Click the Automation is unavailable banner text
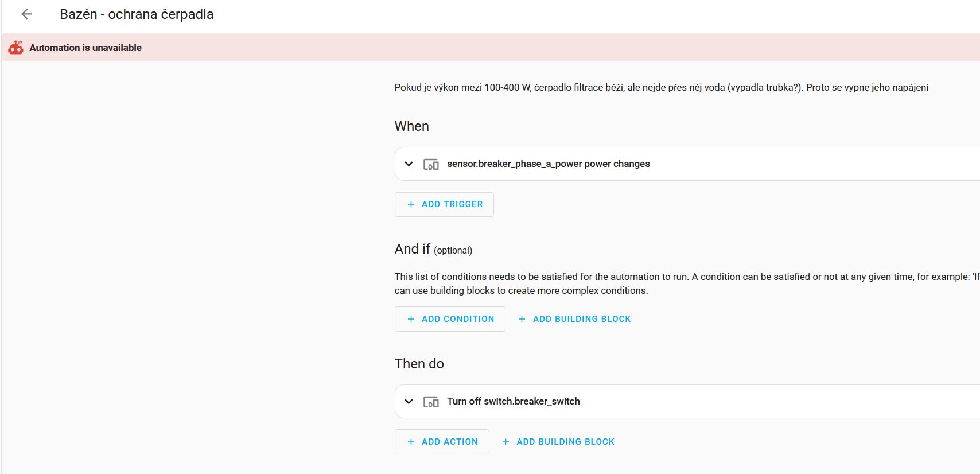This screenshot has width=980, height=474. click(x=85, y=48)
